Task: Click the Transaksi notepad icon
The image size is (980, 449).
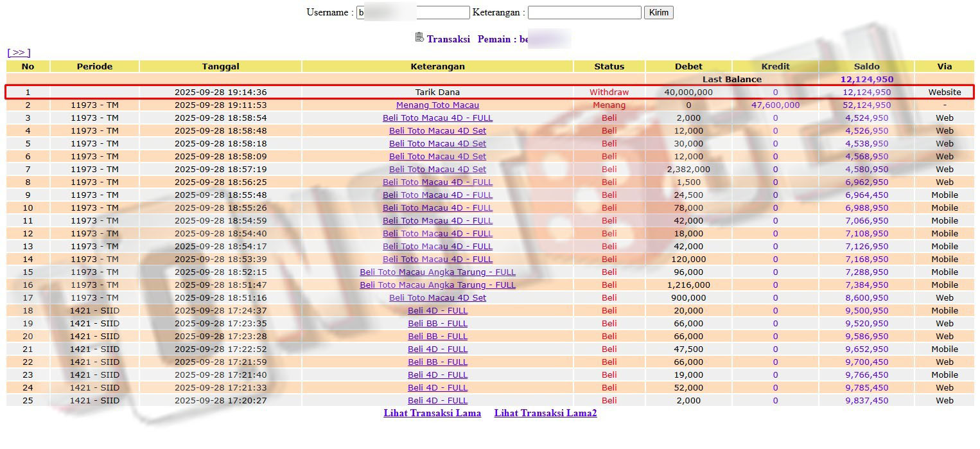Action: pos(419,37)
